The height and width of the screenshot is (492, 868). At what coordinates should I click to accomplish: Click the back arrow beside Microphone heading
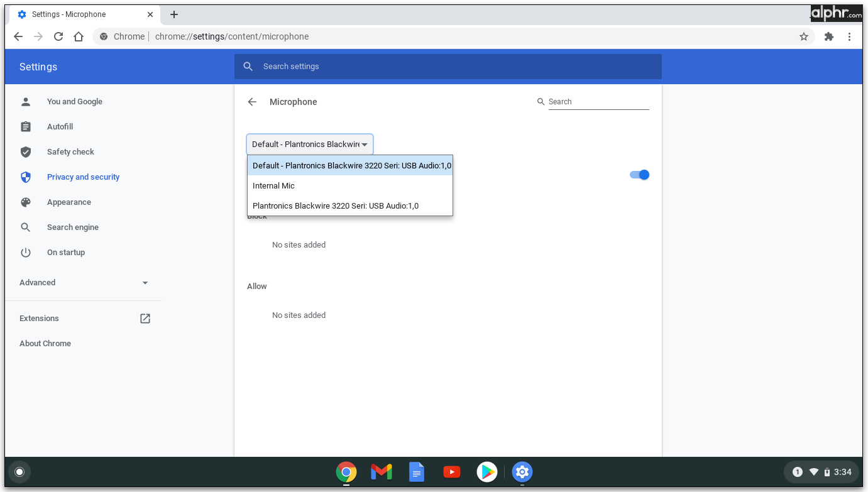coord(252,102)
